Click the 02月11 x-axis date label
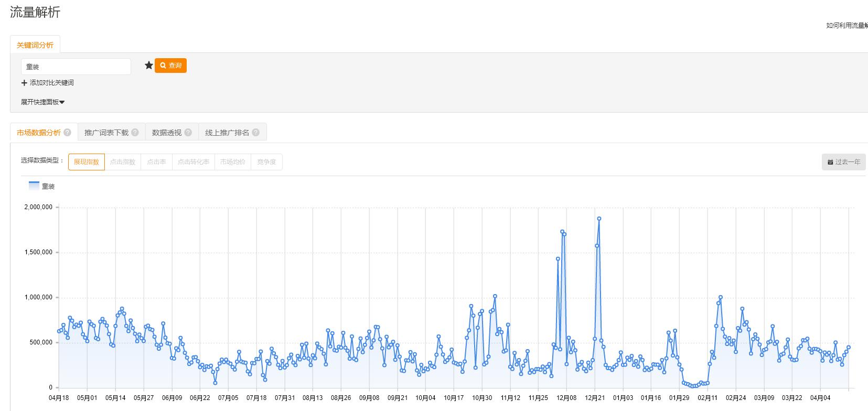 [x=708, y=398]
